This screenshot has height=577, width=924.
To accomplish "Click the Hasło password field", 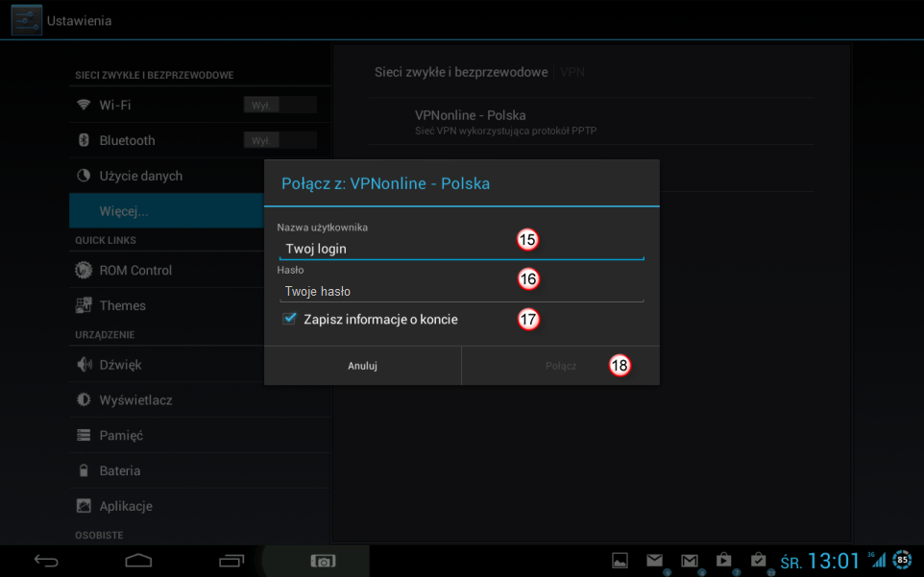I will 461,291.
